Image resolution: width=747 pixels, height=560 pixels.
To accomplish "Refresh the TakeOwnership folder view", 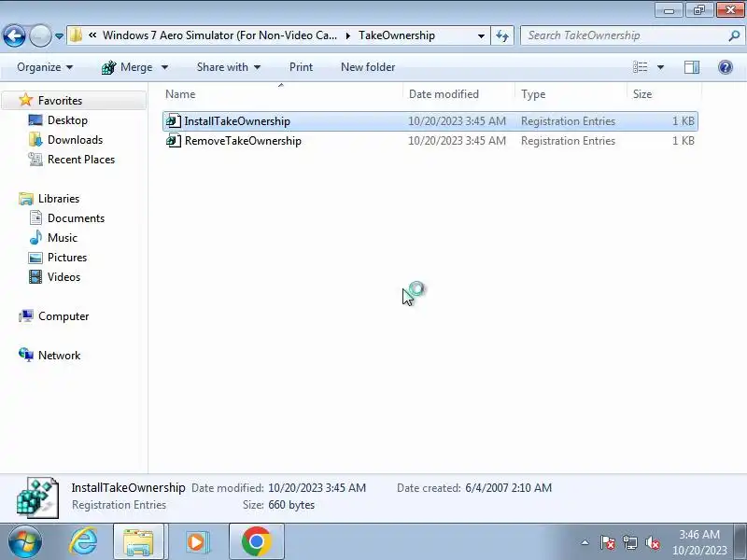I will [502, 35].
